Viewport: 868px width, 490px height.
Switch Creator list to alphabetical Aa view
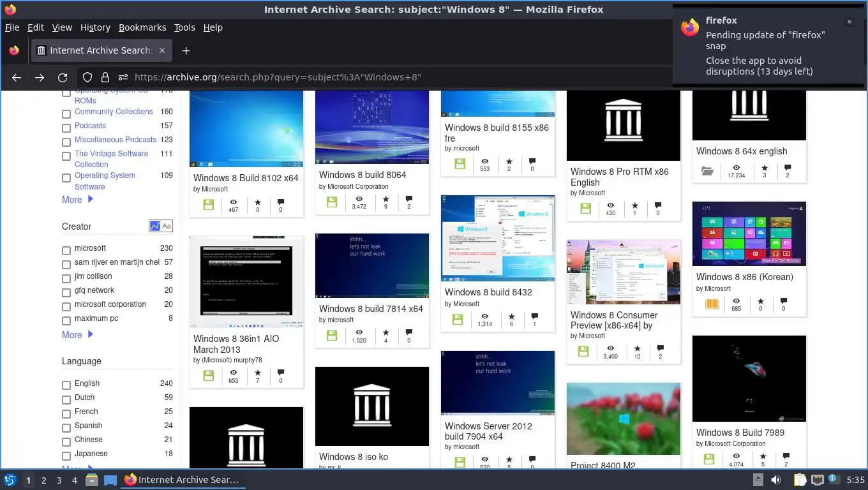click(167, 226)
